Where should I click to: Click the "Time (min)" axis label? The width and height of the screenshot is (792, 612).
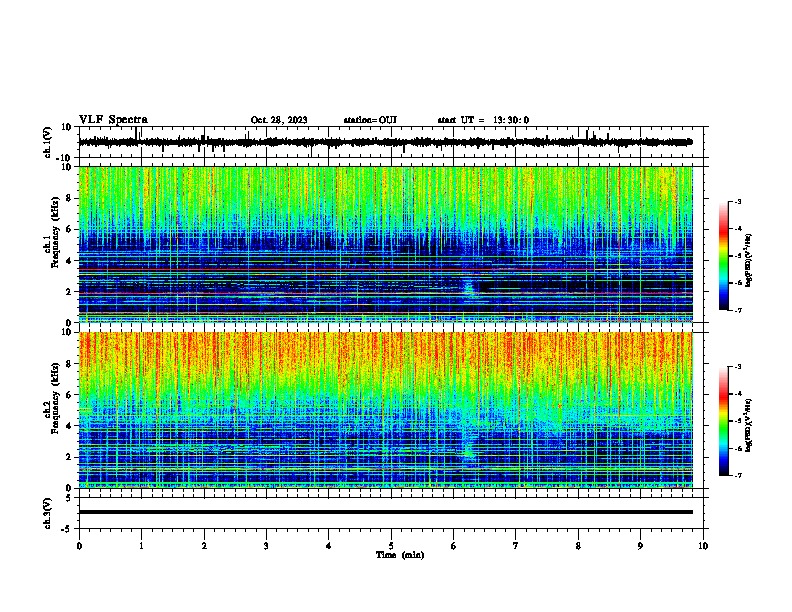[400, 555]
